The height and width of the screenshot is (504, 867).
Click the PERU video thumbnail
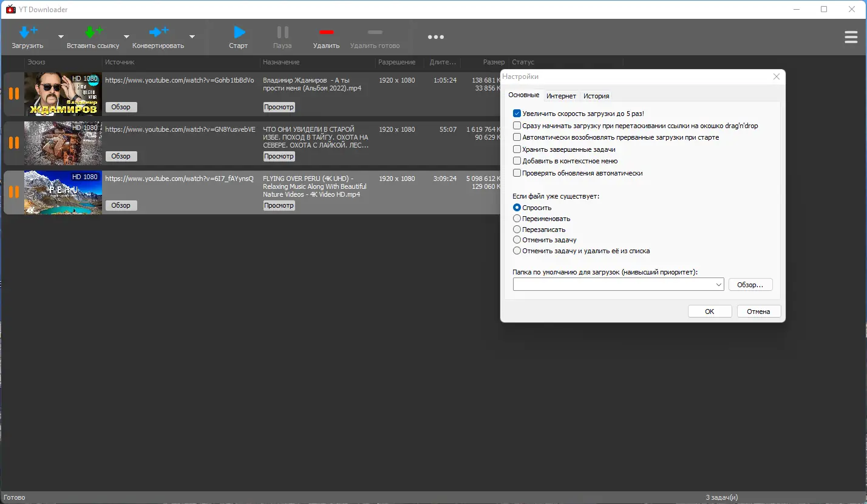point(63,192)
